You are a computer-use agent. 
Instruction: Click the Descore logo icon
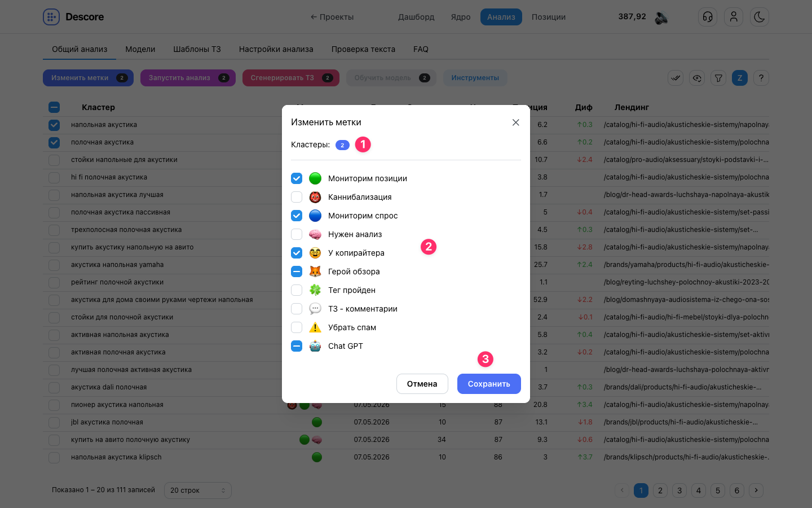point(51,17)
